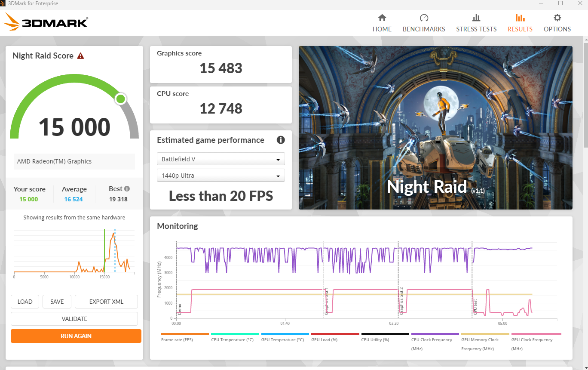
Task: Click the Demo marker in Monitoring chart
Action: click(180, 309)
